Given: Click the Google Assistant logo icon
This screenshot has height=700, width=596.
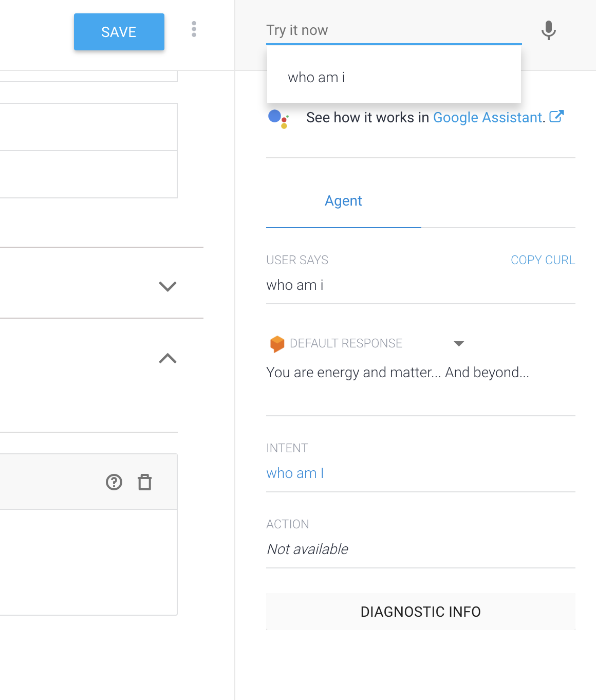Looking at the screenshot, I should tap(278, 118).
